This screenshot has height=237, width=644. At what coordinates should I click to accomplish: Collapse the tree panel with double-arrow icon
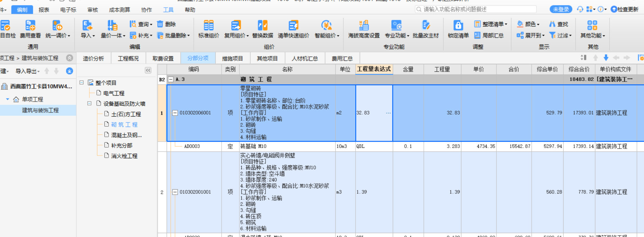(148, 70)
